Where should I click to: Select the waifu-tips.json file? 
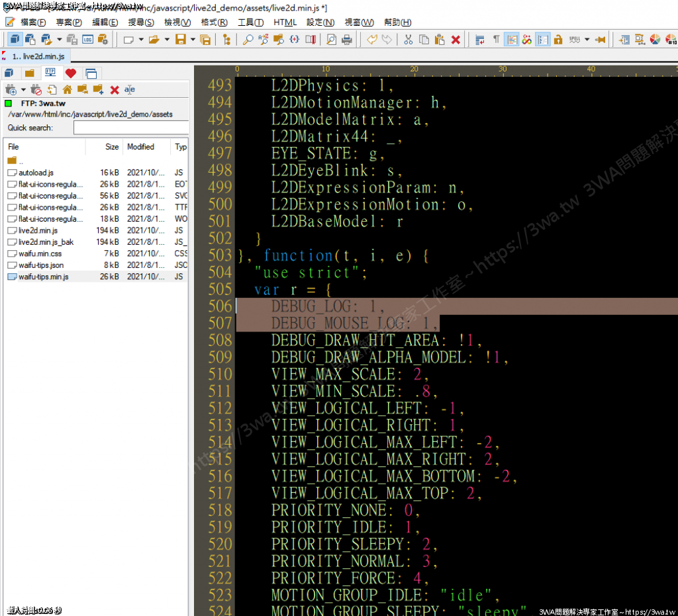pos(41,265)
